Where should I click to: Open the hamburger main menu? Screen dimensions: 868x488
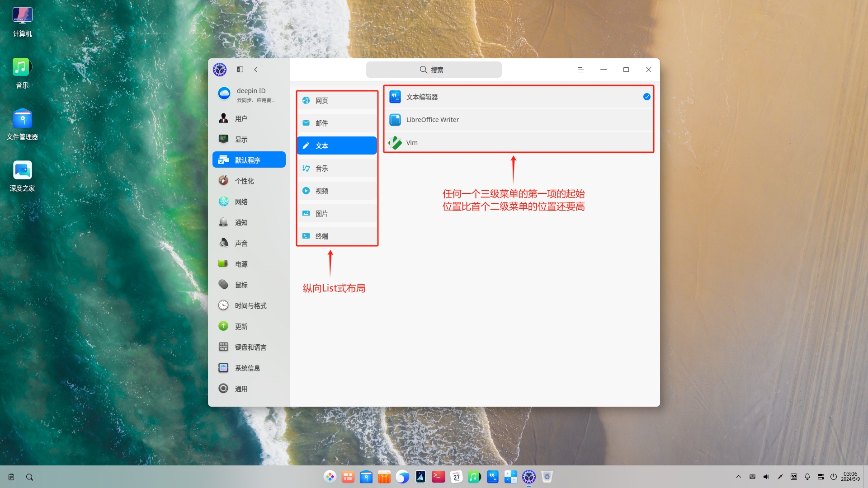tap(580, 70)
